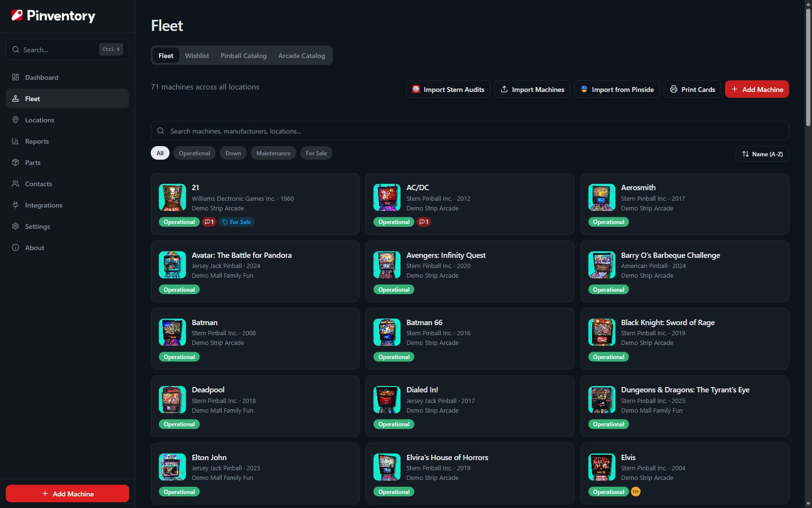
Task: Open the Batman machine title
Action: [204, 322]
